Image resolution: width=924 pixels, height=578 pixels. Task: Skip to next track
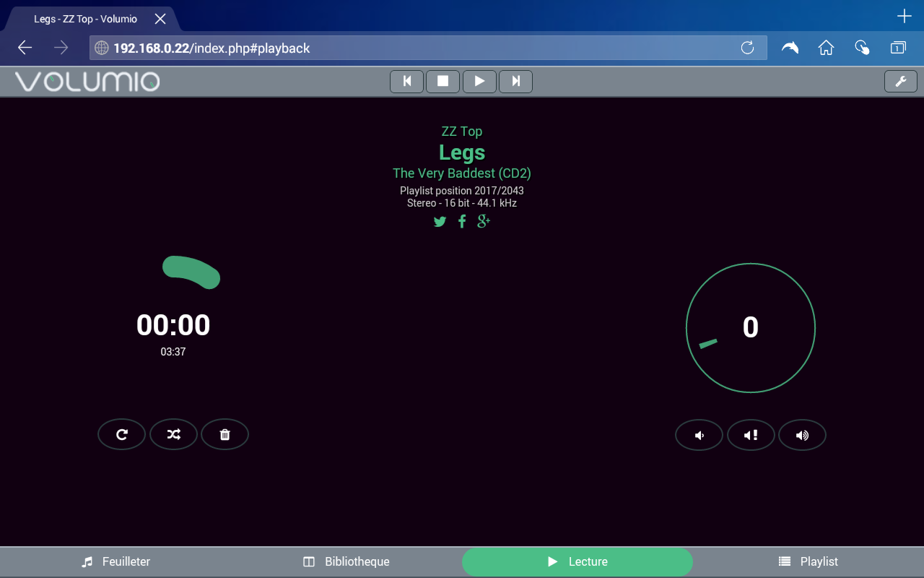515,82
